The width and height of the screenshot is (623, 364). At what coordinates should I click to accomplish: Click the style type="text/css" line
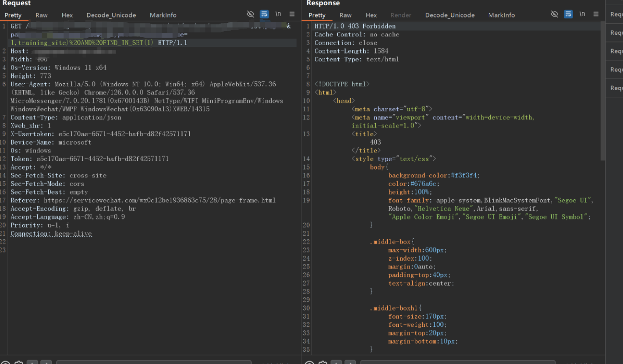(x=394, y=159)
